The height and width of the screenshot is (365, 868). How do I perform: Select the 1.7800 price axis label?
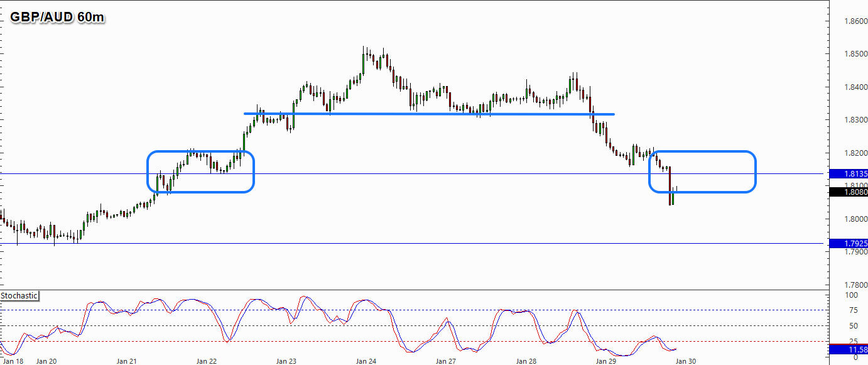[855, 285]
